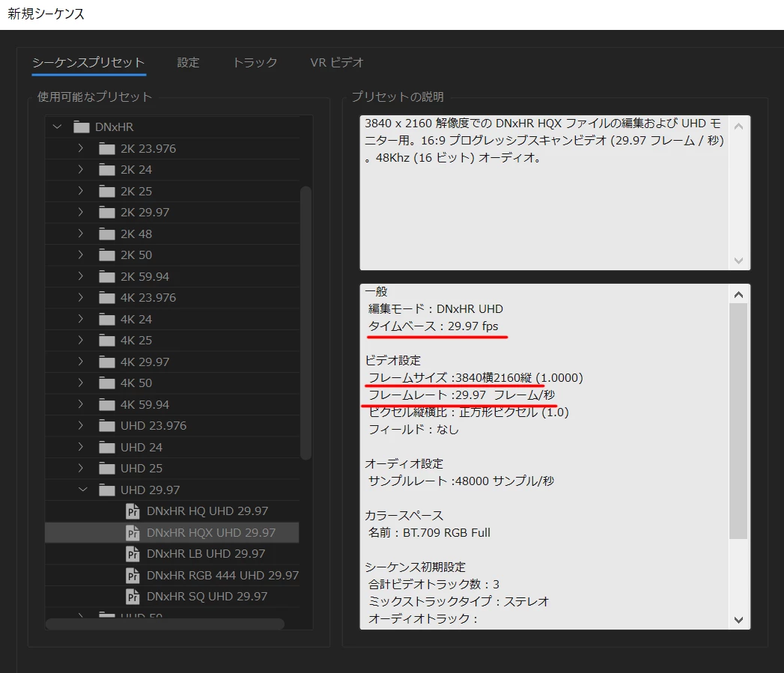Image resolution: width=784 pixels, height=673 pixels.
Task: Click the 2K 50 folder icon
Action: (107, 255)
